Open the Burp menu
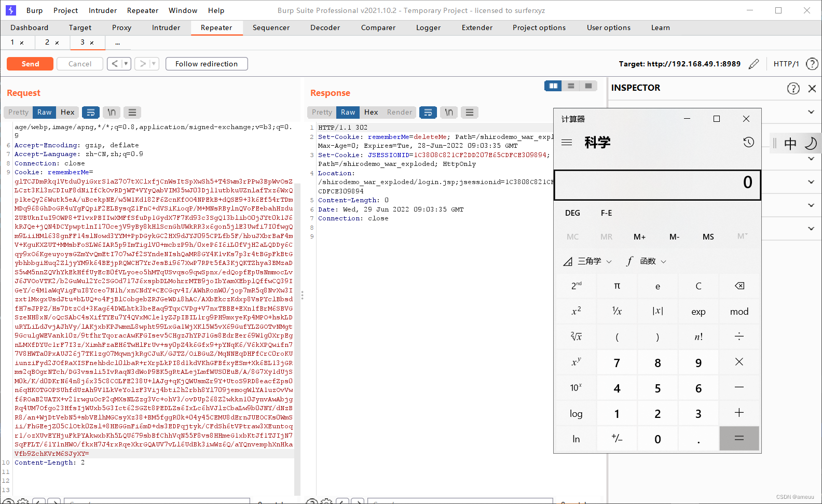Screen dimensions: 822x504 click(34, 10)
